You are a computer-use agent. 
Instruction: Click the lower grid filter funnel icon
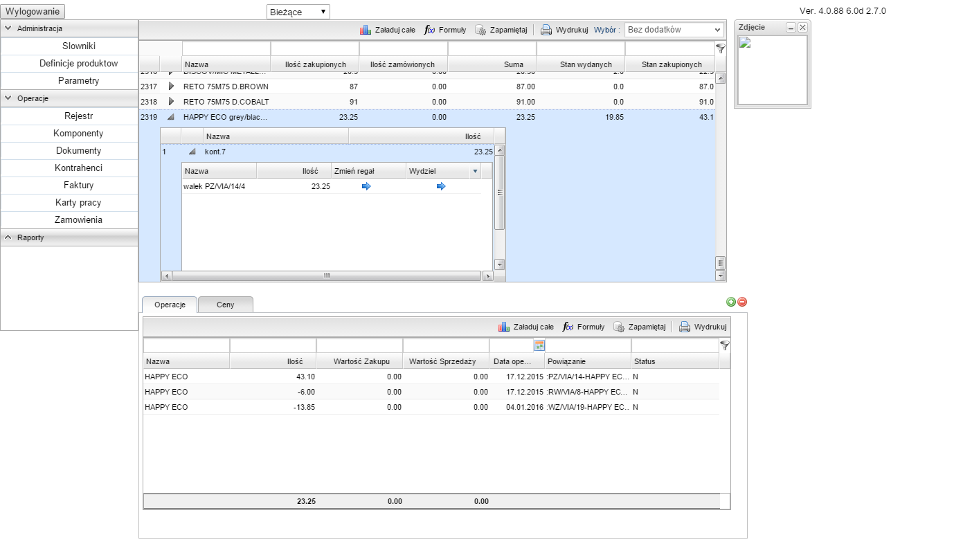[725, 345]
